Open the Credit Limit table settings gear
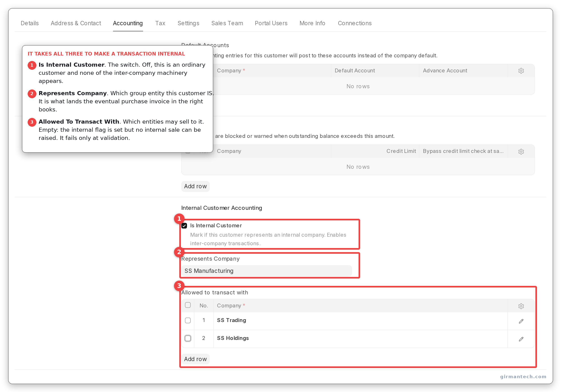Viewport: 561px width, 392px height. click(x=521, y=151)
